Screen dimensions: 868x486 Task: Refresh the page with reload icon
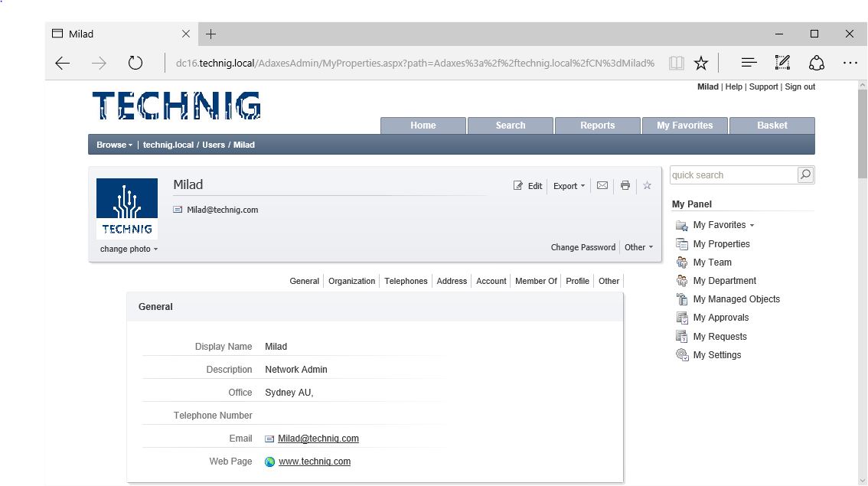[x=135, y=63]
